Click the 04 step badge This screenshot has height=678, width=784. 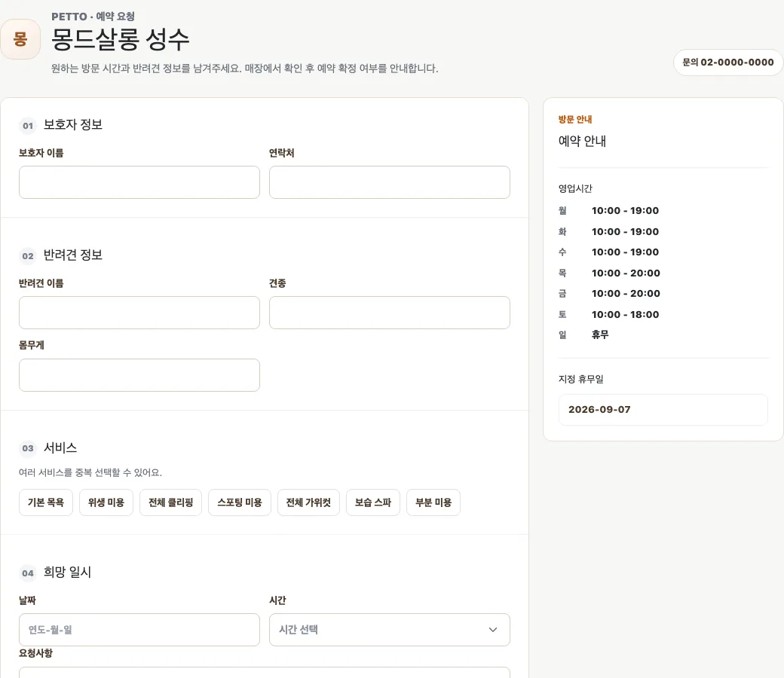click(x=28, y=573)
